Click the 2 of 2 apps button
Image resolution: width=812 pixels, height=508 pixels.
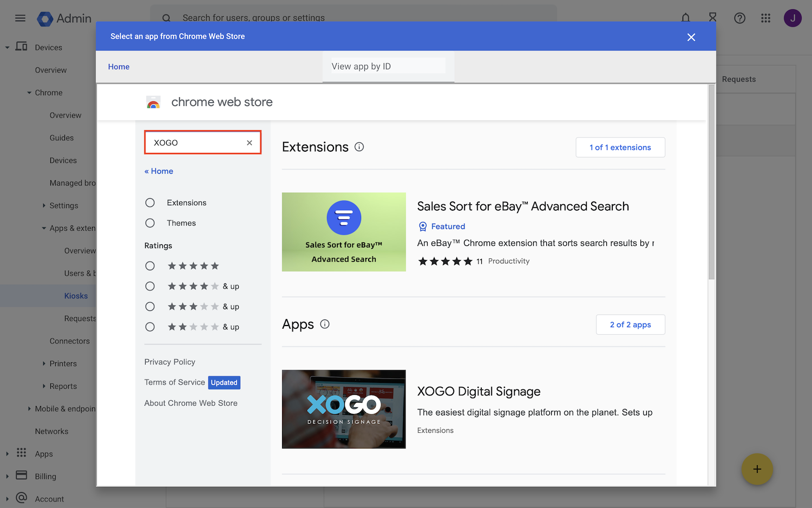point(630,324)
